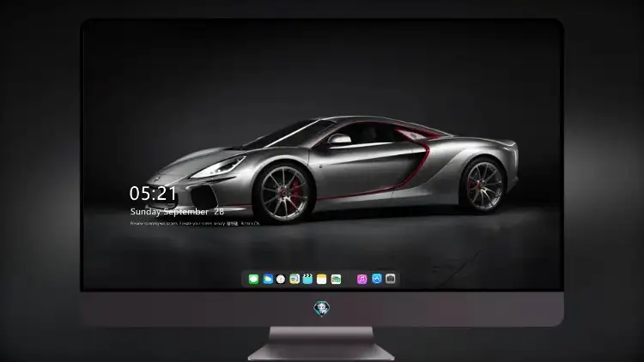Open the photo gallery app in dock
This screenshot has width=644, height=362.
[336, 279]
